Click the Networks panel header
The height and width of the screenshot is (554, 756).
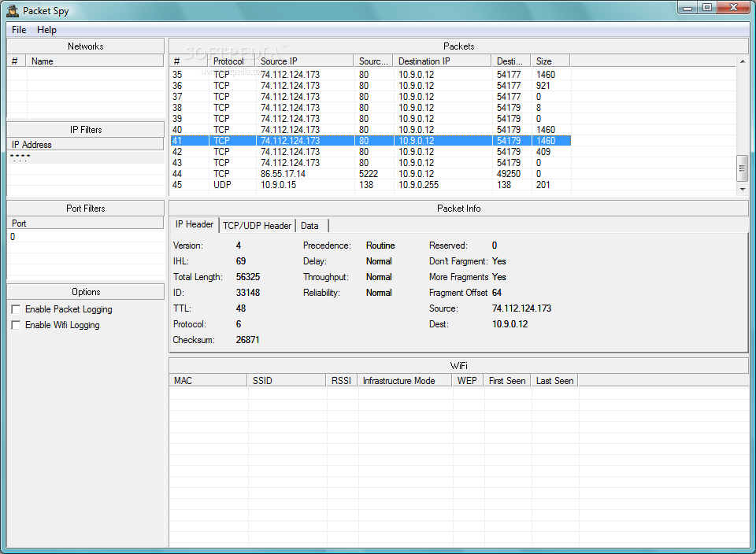click(x=85, y=46)
